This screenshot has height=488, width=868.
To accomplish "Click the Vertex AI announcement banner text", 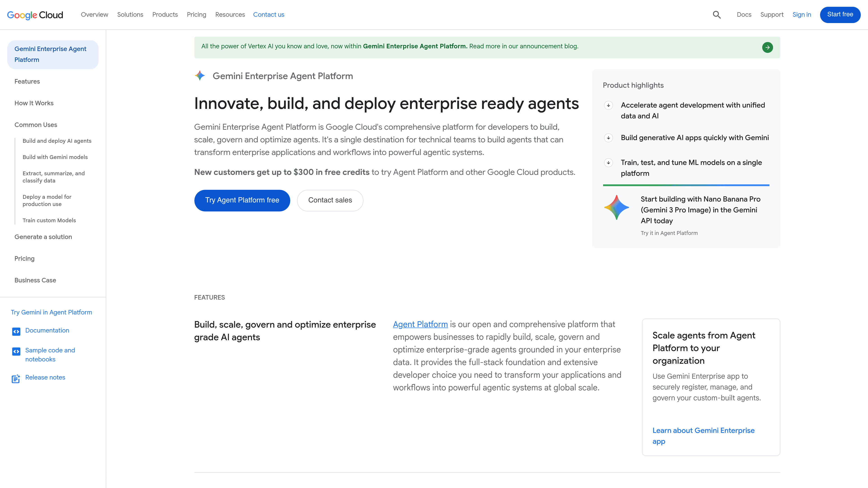I will pos(389,46).
